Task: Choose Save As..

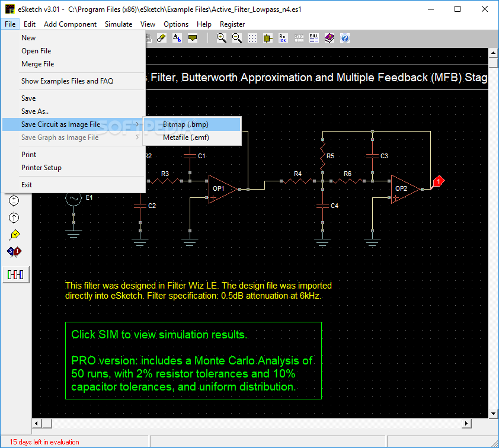Action: pyautogui.click(x=74, y=111)
